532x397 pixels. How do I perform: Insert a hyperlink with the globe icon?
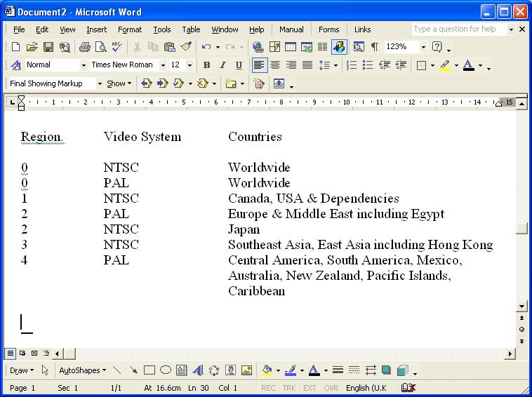[x=258, y=47]
